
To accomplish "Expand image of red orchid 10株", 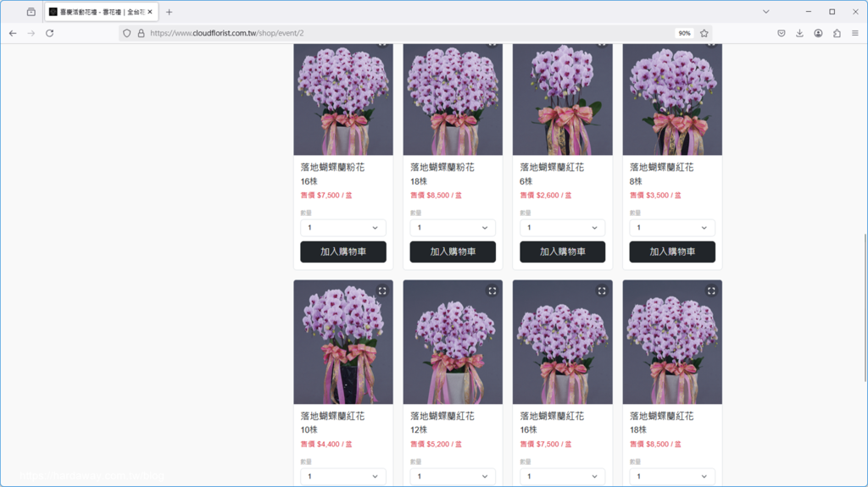I will pyautogui.click(x=382, y=291).
